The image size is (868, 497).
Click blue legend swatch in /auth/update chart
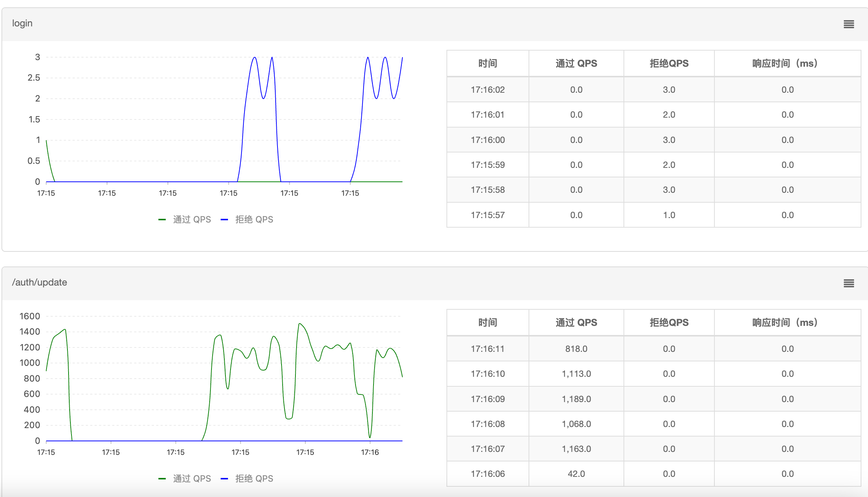pos(224,479)
